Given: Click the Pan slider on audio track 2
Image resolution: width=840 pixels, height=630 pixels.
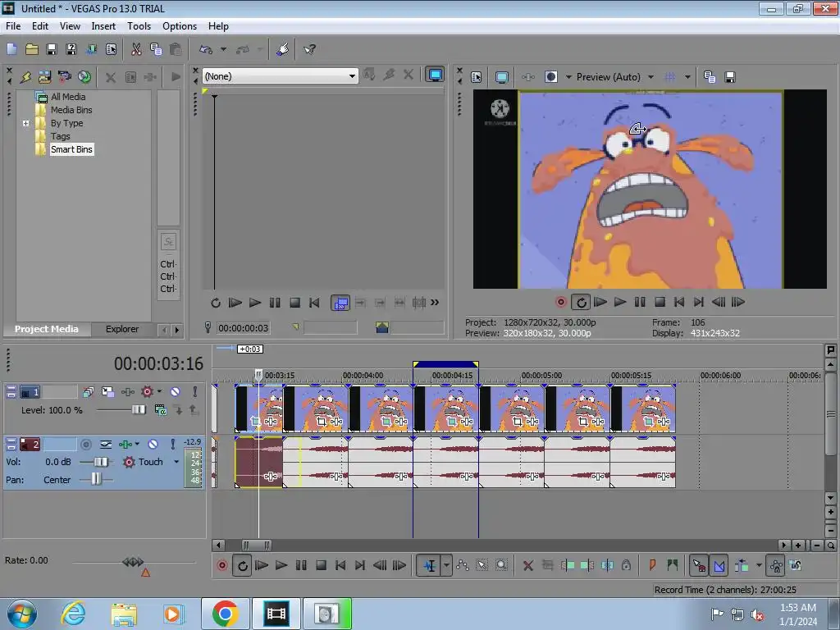Looking at the screenshot, I should [x=96, y=479].
